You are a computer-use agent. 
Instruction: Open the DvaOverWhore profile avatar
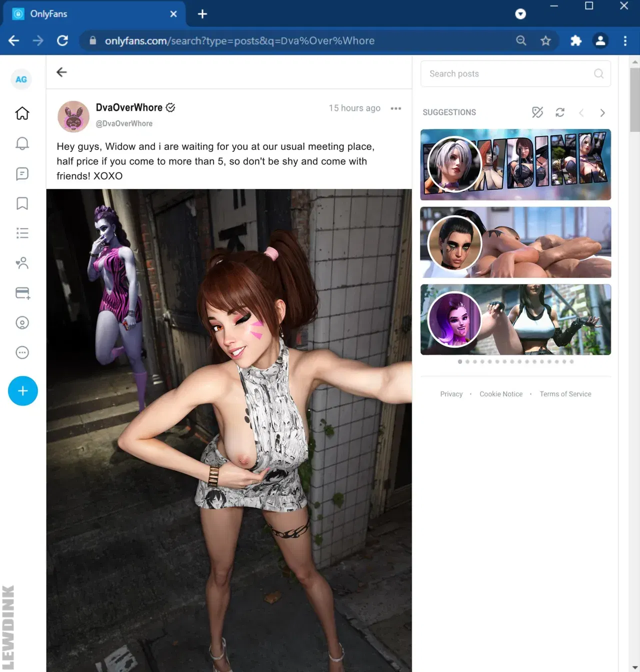pos(73,116)
